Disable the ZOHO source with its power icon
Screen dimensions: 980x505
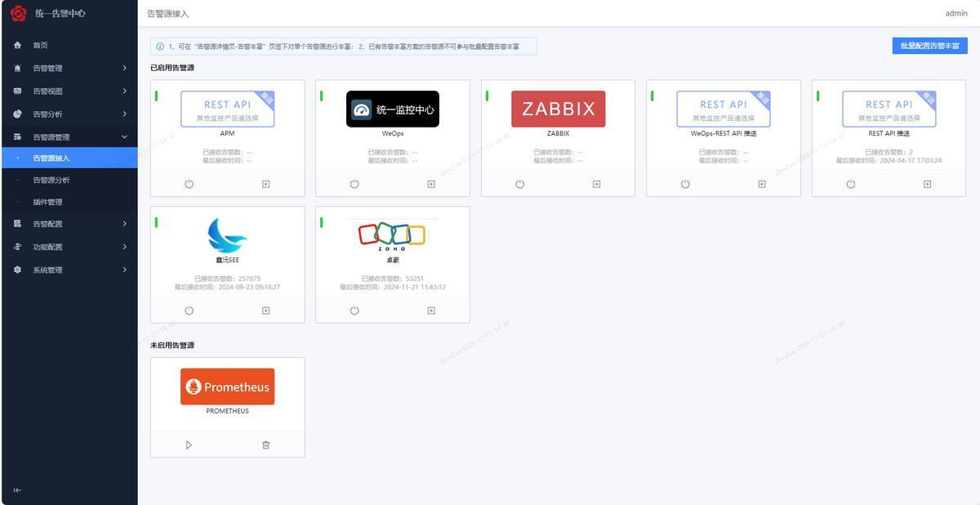tap(354, 311)
